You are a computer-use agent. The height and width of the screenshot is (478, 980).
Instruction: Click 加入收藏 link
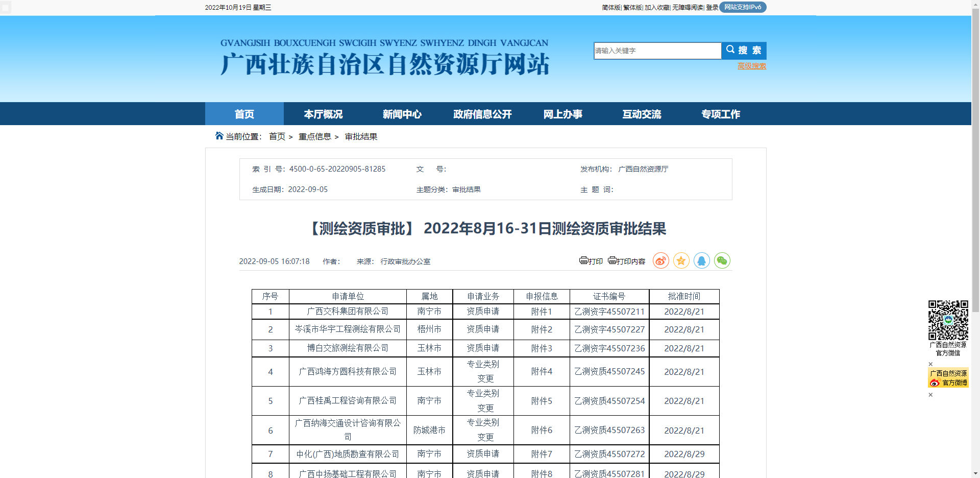(x=657, y=8)
